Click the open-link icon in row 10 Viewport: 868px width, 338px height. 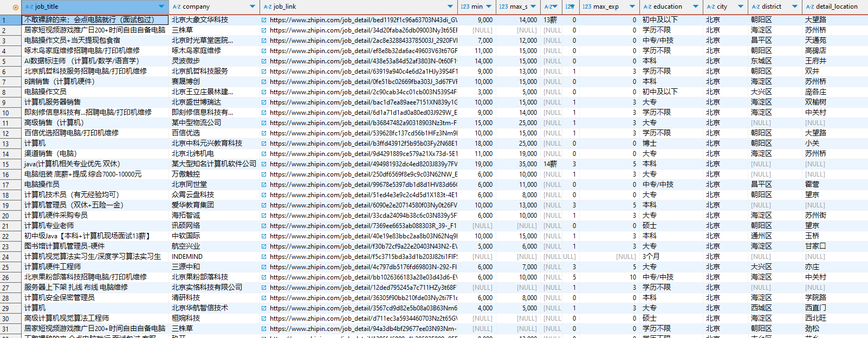(x=264, y=113)
